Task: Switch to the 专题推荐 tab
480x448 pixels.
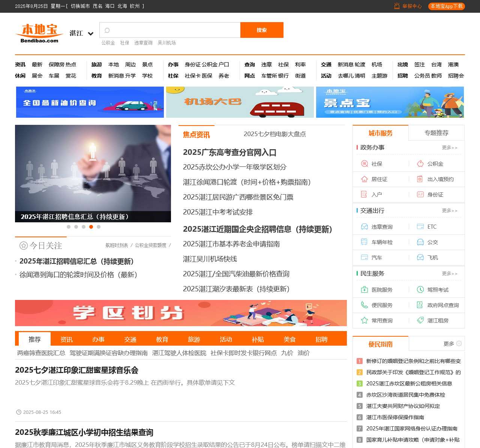Action: tap(436, 133)
